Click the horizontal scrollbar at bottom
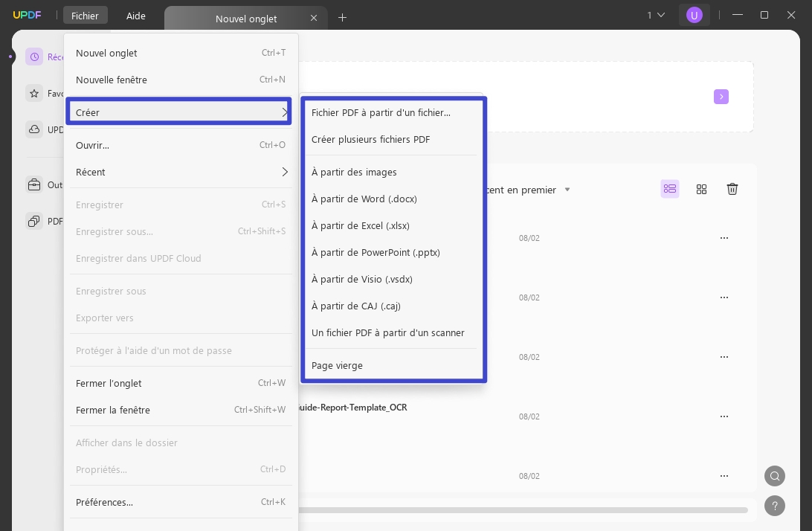 click(x=523, y=510)
